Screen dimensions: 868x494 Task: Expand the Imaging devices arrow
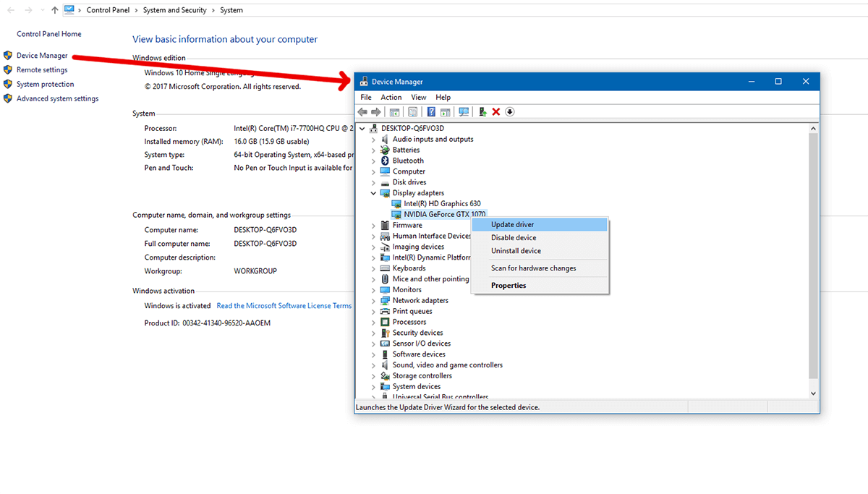(373, 247)
